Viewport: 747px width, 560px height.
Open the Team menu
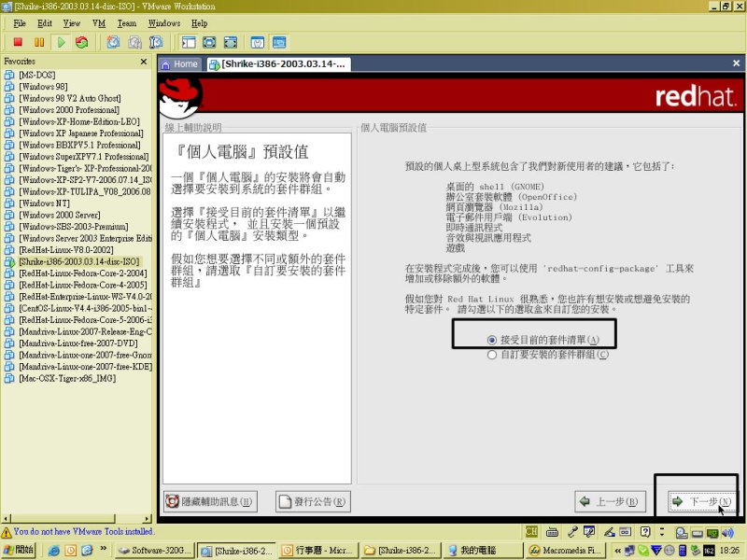click(127, 23)
